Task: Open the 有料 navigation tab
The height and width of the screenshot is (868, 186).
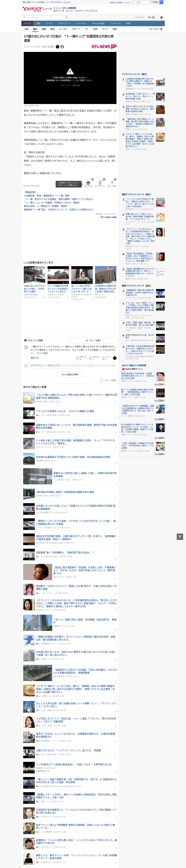Action: [x=128, y=24]
